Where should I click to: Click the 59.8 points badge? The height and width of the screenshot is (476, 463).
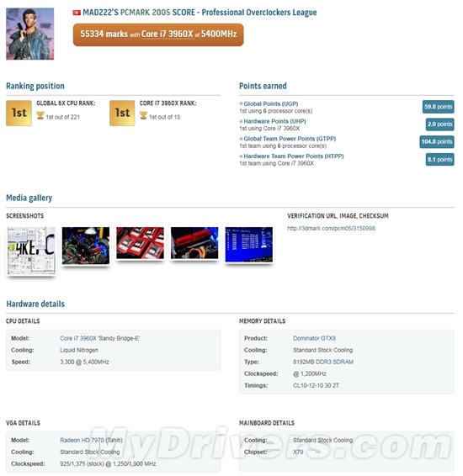438,107
